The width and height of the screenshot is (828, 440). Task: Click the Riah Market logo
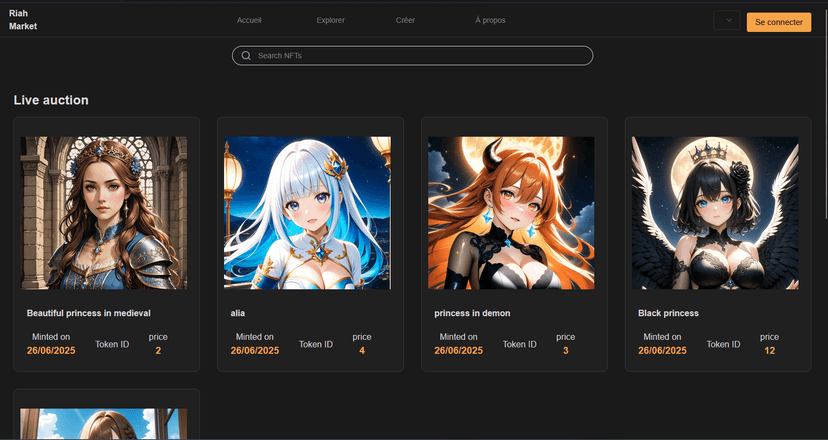(23, 20)
